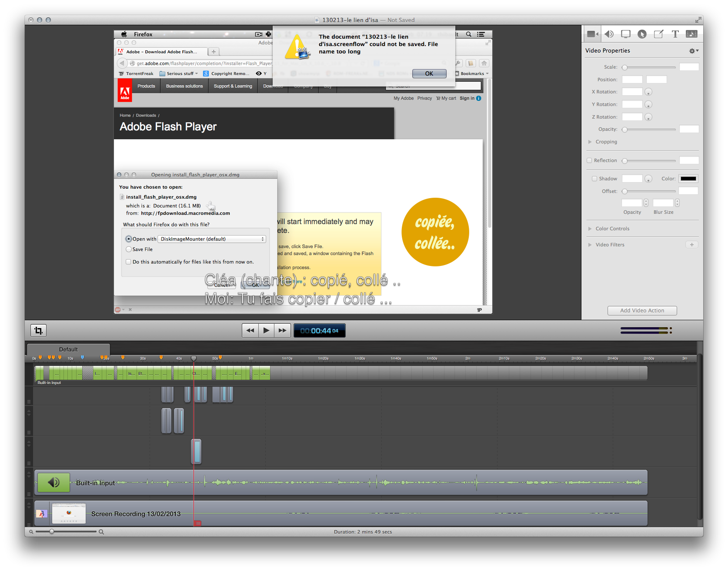Image resolution: width=728 pixels, height=571 pixels.
Task: Click the fast-forward playback button
Action: click(x=282, y=331)
